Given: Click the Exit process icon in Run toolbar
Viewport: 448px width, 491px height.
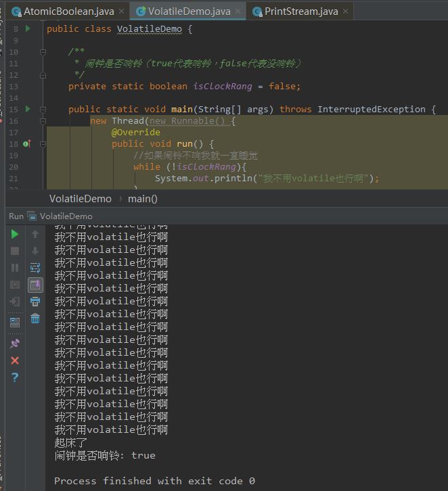Looking at the screenshot, I should point(15,302).
